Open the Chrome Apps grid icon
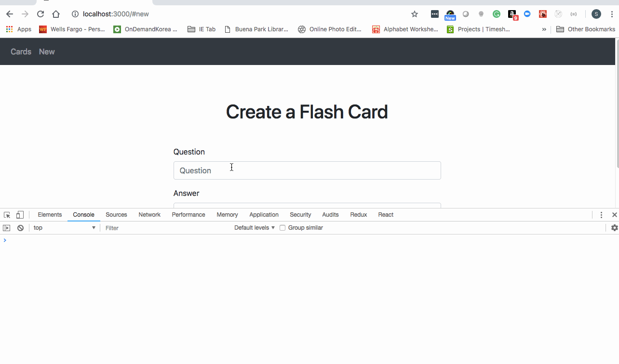Screen dimensions: 619x364 coord(9,29)
